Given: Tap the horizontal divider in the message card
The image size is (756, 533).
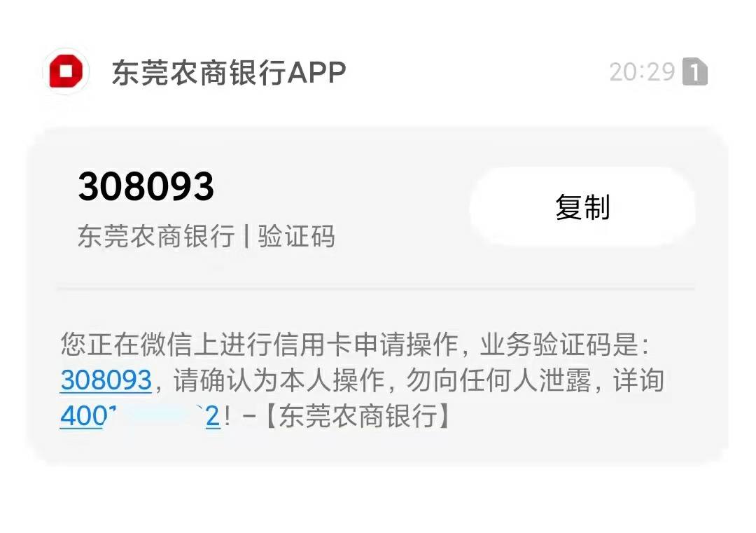Looking at the screenshot, I should (376, 289).
